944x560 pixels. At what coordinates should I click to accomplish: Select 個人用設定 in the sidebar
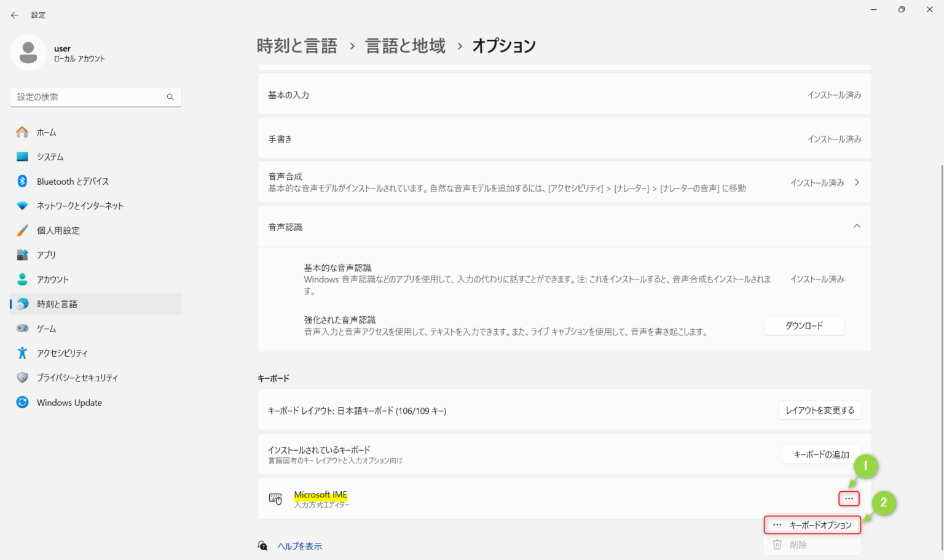click(58, 231)
